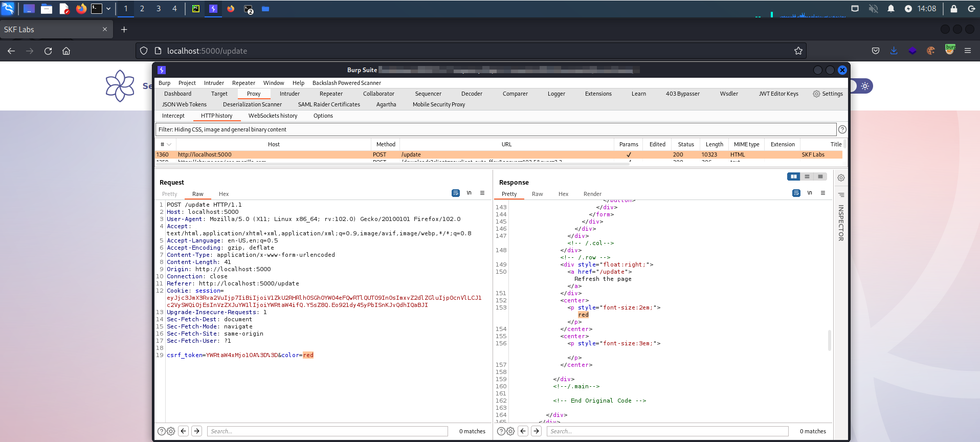The height and width of the screenshot is (442, 980).
Task: Open the Inspector settings gear icon
Action: (841, 178)
